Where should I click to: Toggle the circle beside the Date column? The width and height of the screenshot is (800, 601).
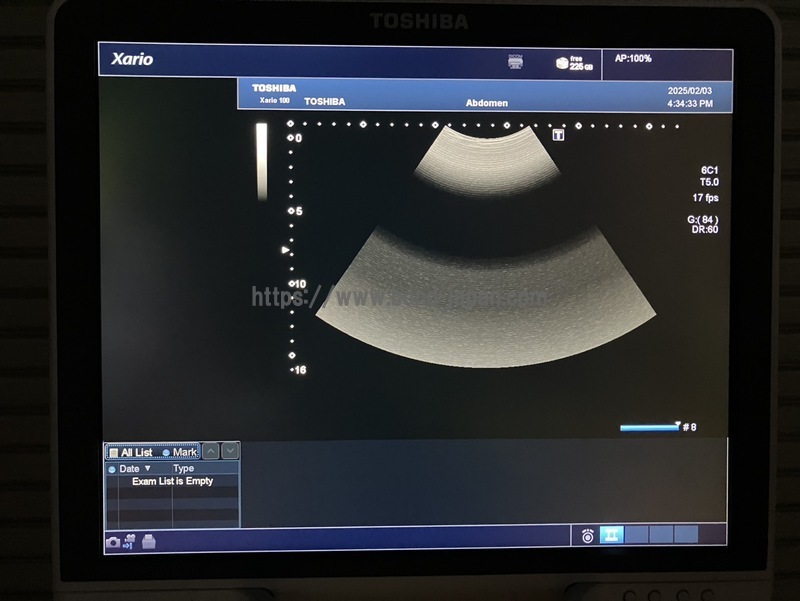click(112, 468)
